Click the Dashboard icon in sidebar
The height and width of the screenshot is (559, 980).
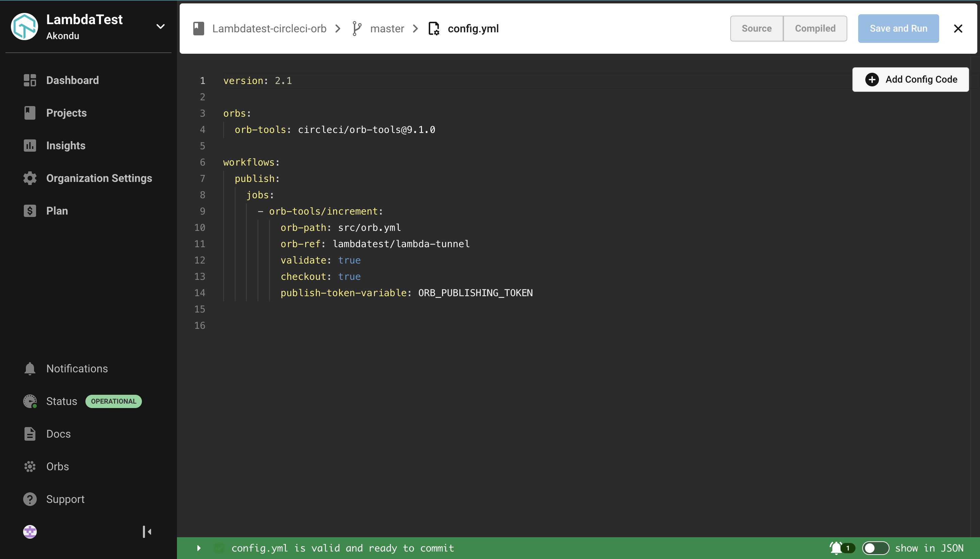30,80
